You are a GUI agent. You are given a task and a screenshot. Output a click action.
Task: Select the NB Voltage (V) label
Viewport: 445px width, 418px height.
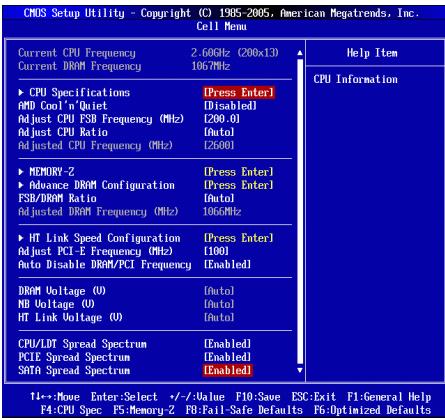56,304
